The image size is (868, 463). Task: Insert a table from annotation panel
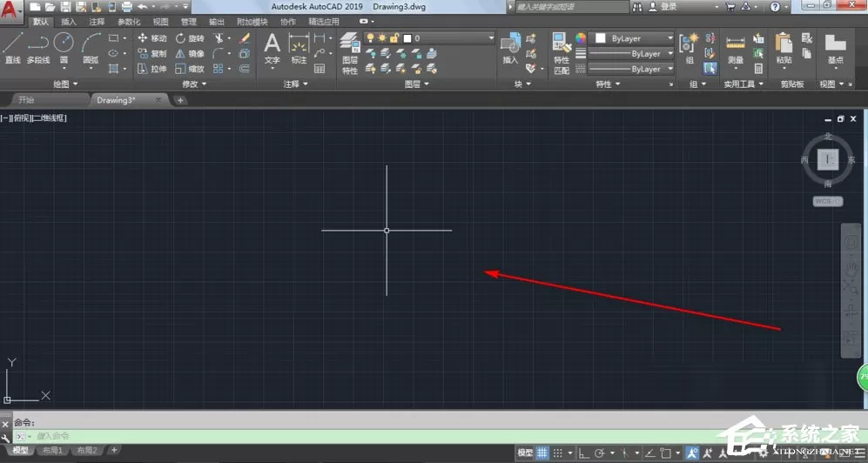[320, 69]
